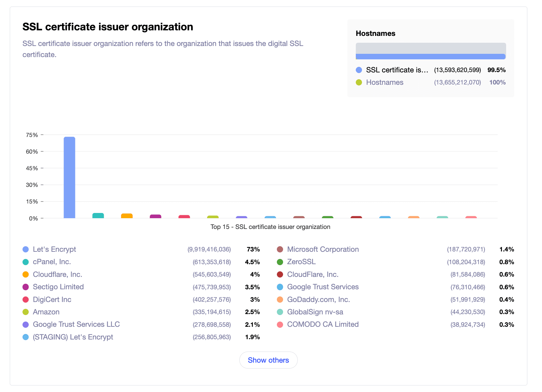542x392 pixels.
Task: Select the (STAGING) Let's Encrypt label
Action: (x=73, y=337)
